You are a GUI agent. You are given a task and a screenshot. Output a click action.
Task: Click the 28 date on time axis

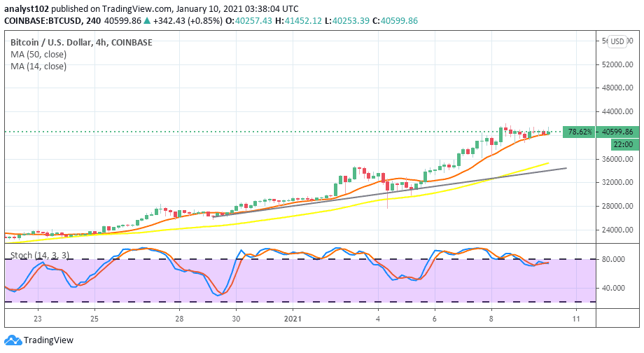[179, 319]
